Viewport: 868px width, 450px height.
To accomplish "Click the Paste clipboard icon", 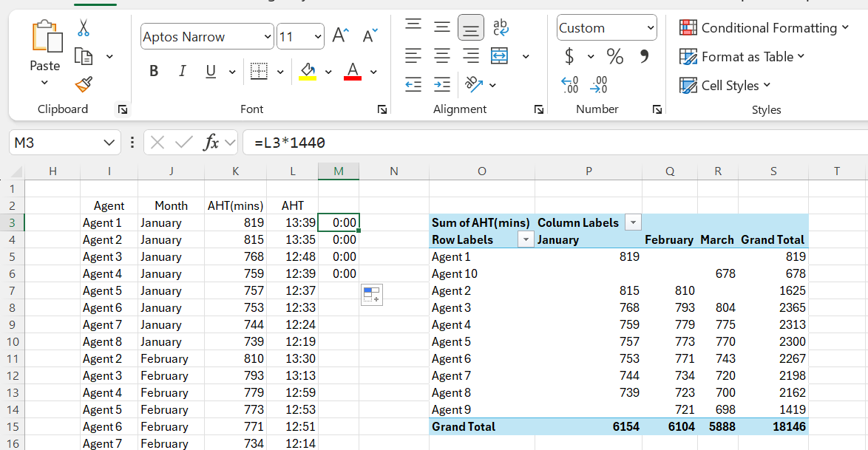I will 47,37.
